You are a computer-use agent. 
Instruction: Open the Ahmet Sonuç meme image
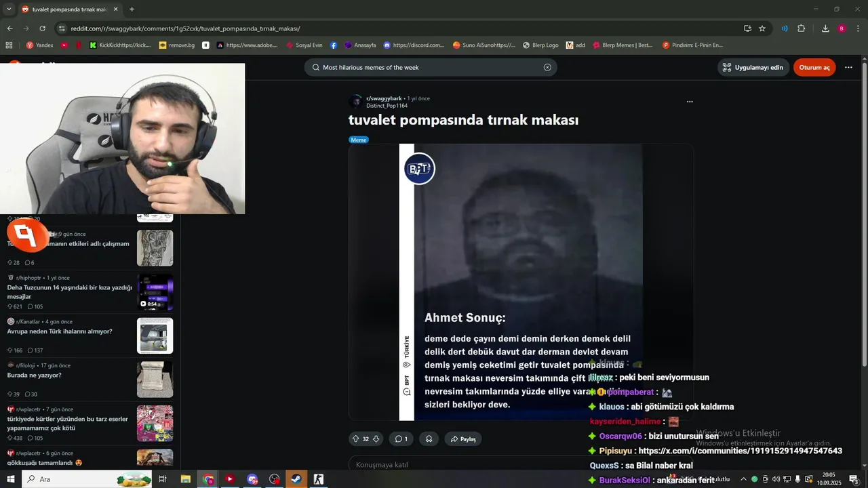tap(521, 282)
